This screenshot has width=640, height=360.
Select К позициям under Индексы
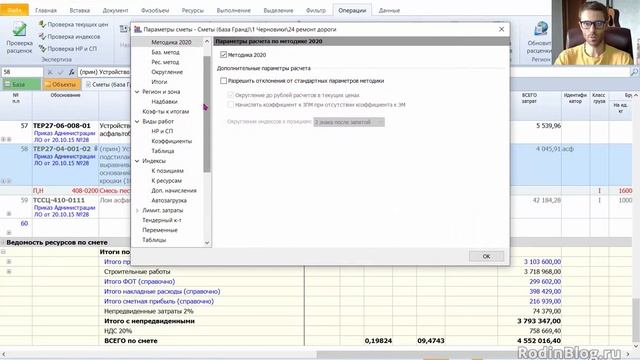coord(167,171)
